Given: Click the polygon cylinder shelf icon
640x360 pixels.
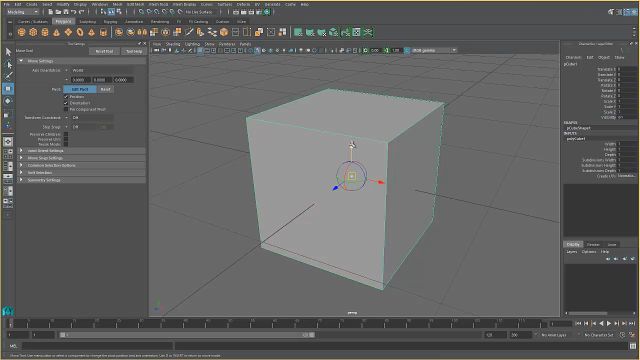Looking at the screenshot, I should [x=45, y=32].
